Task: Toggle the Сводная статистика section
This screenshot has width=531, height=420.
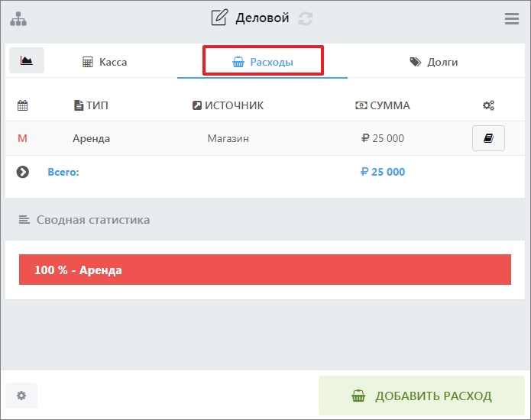Action: click(x=85, y=220)
